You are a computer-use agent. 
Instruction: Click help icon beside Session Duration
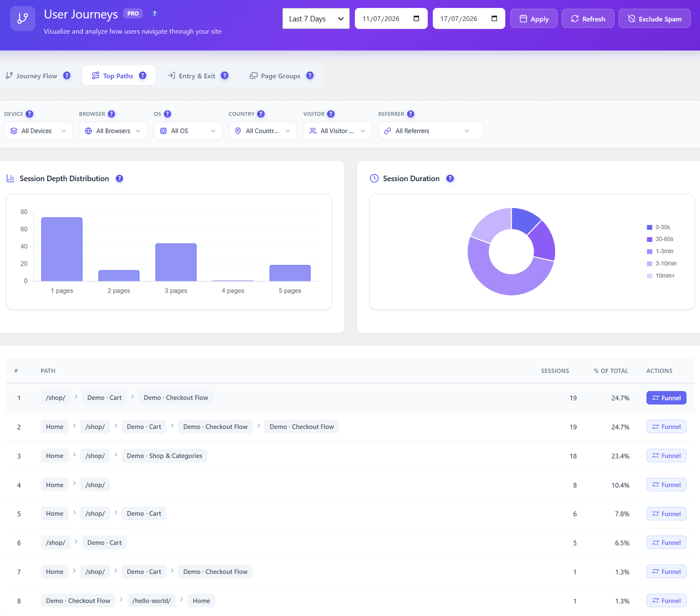tap(450, 178)
